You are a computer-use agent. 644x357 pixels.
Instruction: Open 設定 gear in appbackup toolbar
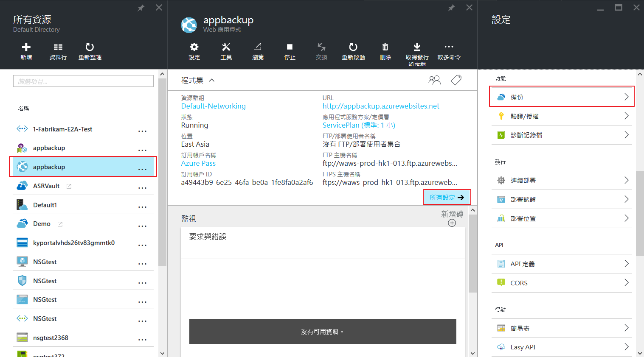tap(194, 47)
